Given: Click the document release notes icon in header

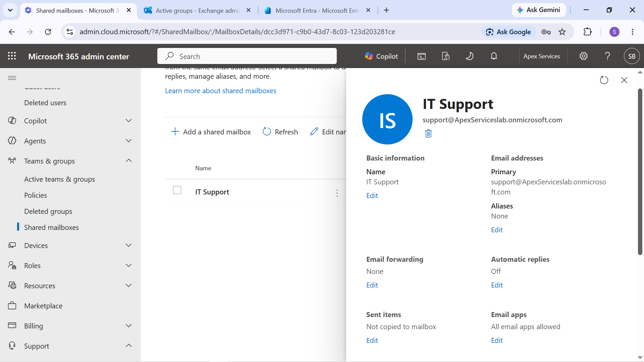Looking at the screenshot, I should (x=445, y=56).
